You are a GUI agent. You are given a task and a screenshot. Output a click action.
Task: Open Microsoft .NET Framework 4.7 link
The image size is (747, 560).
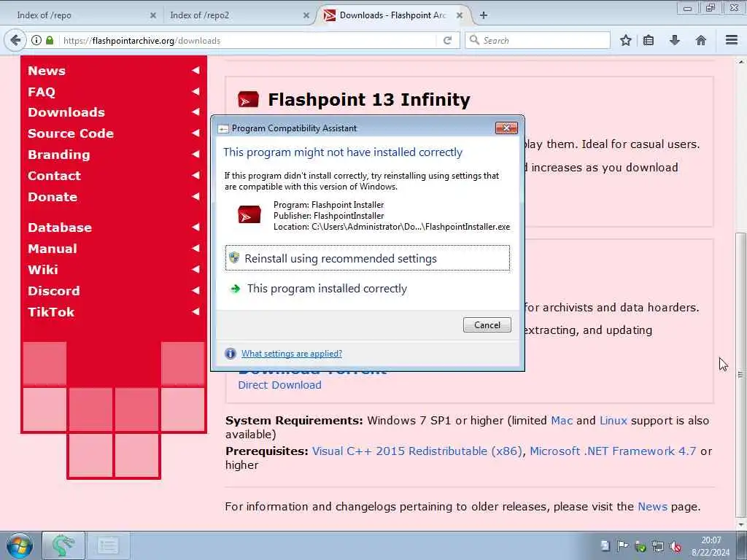613,451
